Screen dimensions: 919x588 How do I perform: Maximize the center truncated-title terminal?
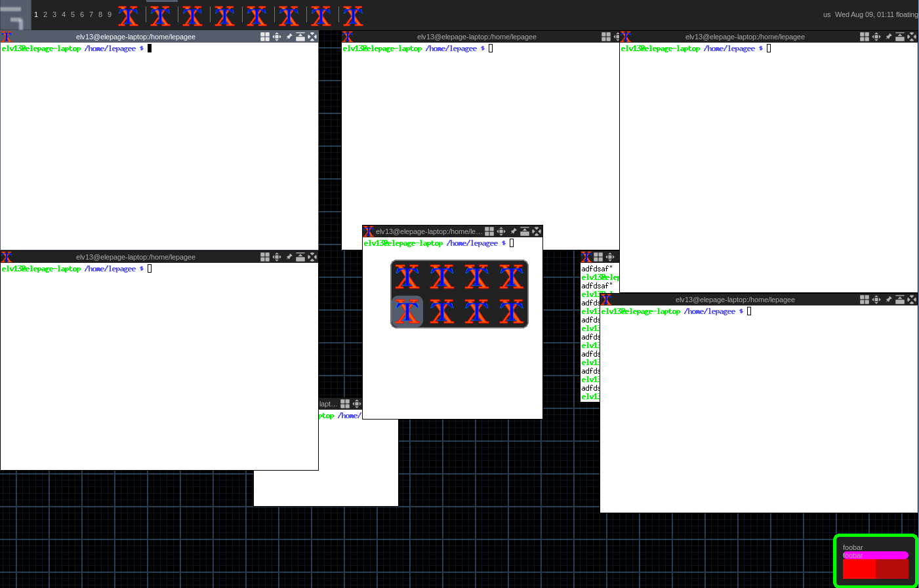(x=501, y=231)
